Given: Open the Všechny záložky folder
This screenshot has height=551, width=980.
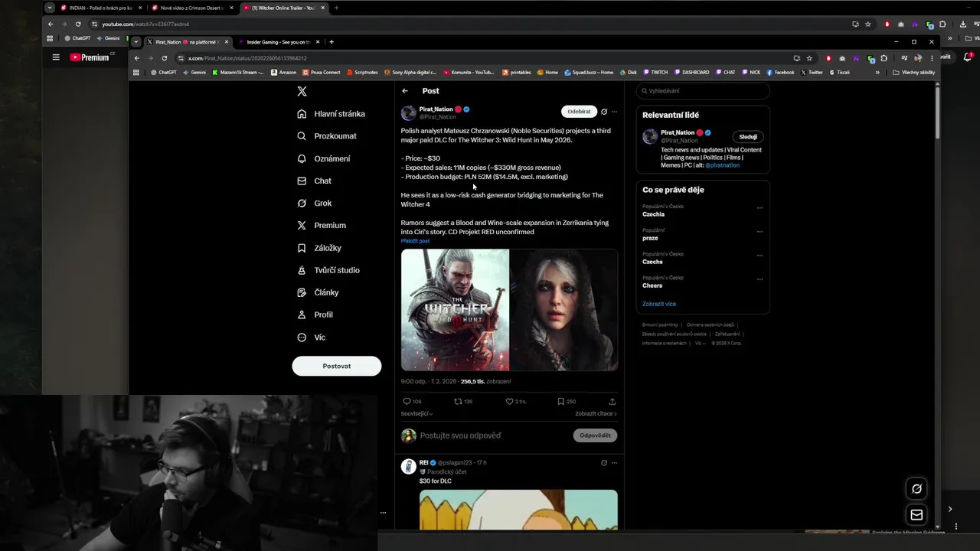Looking at the screenshot, I should point(914,73).
